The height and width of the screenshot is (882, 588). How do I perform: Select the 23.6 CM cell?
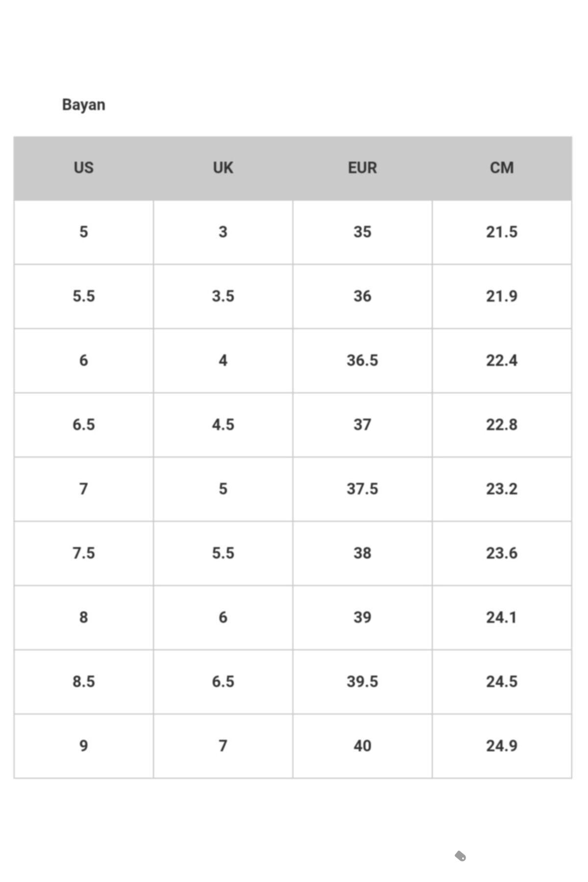[x=502, y=553]
